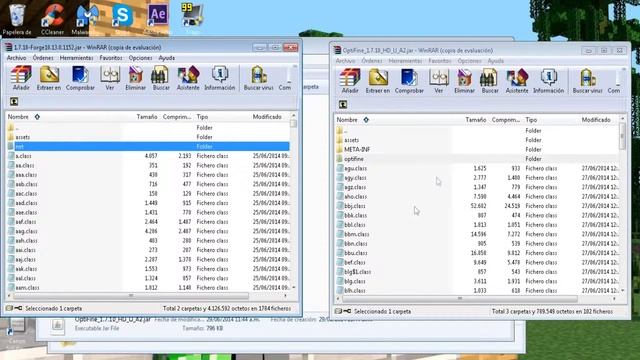This screenshot has width=640, height=360.
Task: Open Favoritos menu in Forge window
Action: pos(111,58)
